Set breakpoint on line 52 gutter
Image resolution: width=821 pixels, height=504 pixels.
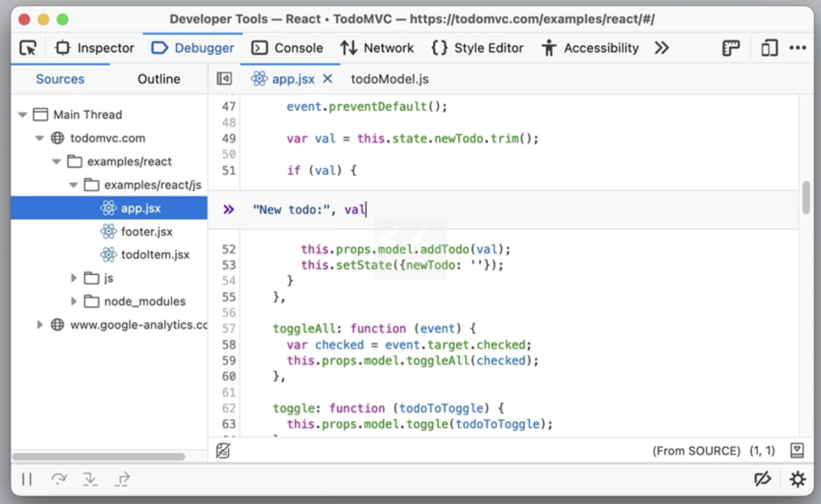click(x=229, y=249)
